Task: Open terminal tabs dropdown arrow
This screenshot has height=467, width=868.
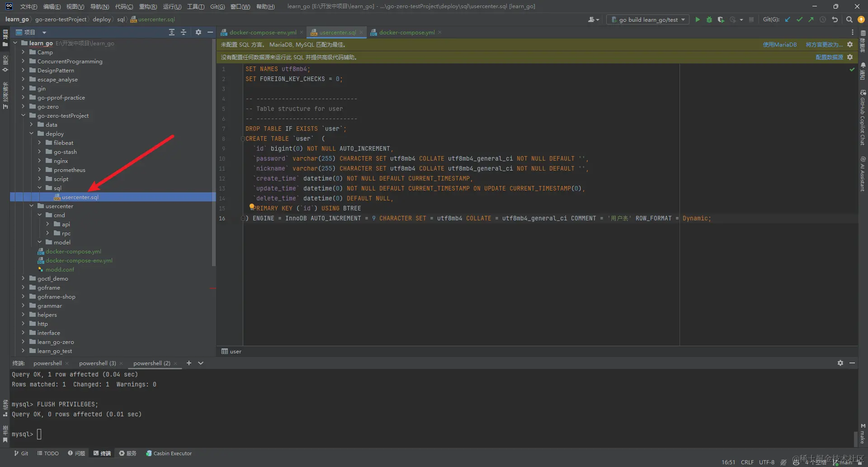Action: click(x=201, y=363)
